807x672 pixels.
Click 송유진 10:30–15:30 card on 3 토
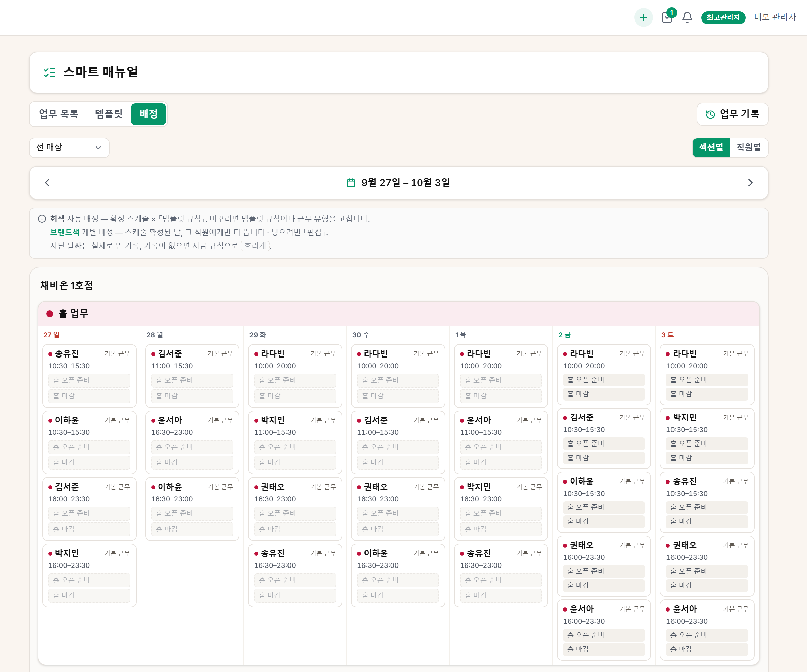click(x=706, y=502)
